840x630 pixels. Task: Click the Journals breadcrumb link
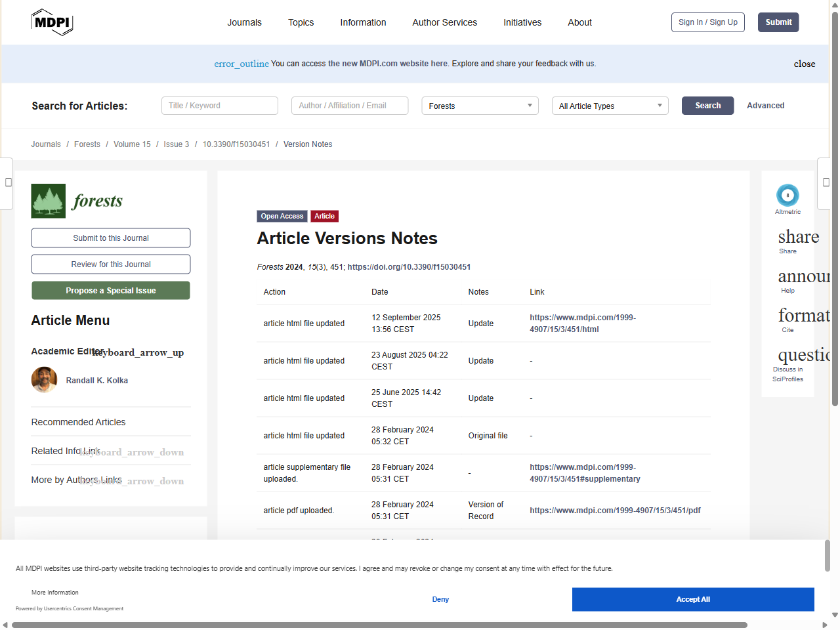[x=46, y=144]
